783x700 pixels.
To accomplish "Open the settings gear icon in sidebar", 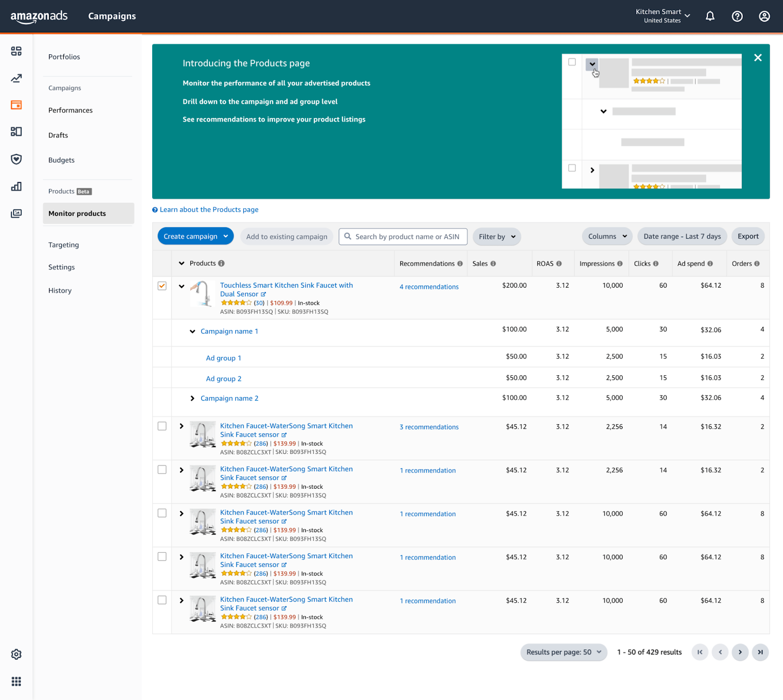I will (x=16, y=655).
